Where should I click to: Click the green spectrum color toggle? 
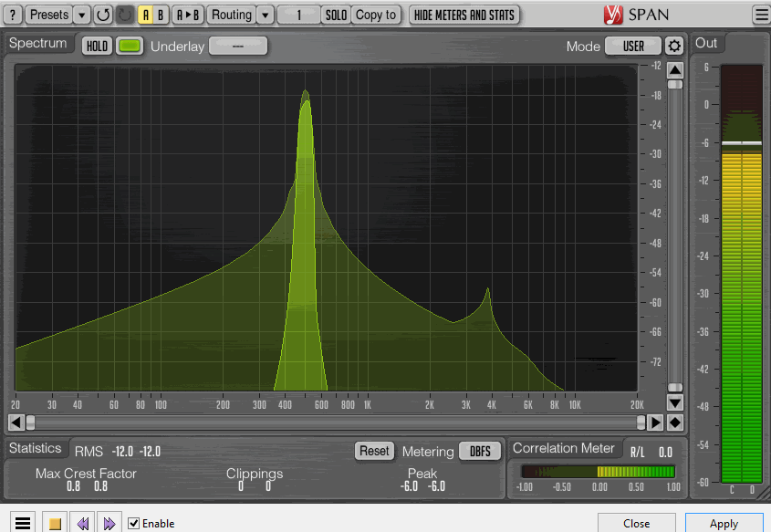coord(130,47)
